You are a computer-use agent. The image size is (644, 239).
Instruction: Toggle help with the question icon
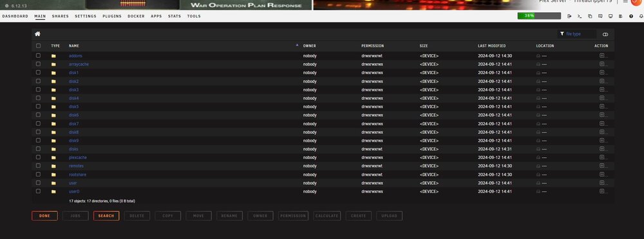pos(631,16)
